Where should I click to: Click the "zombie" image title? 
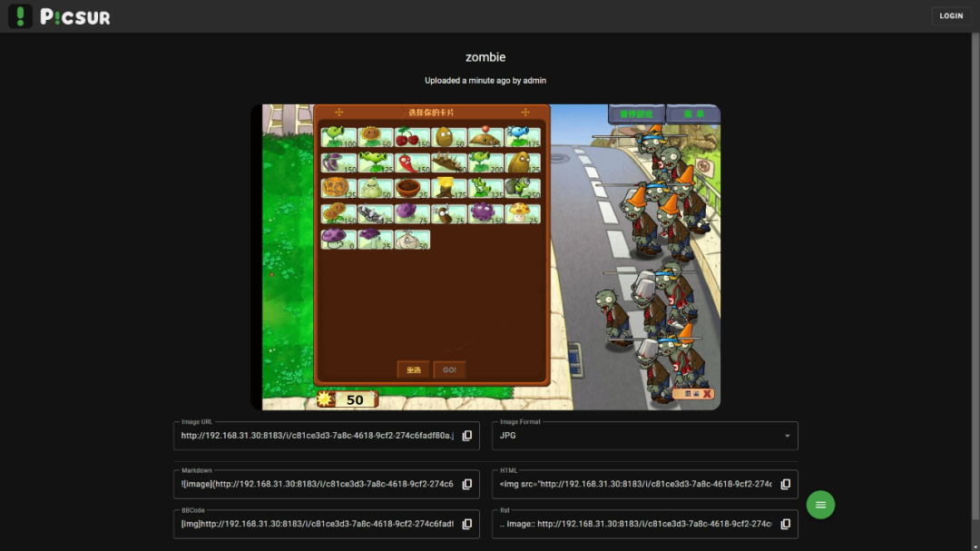point(485,57)
